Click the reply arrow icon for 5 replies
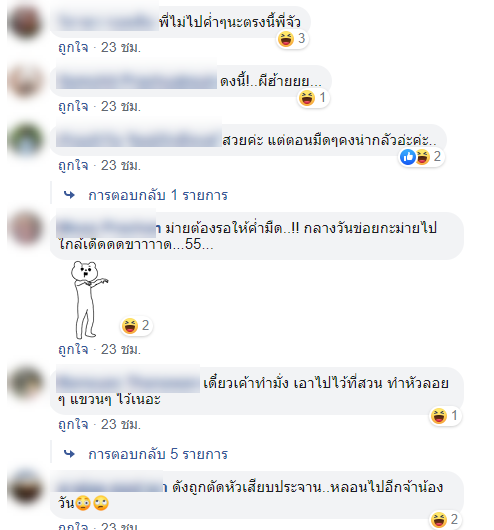Image resolution: width=494 pixels, height=530 pixels. coord(69,454)
